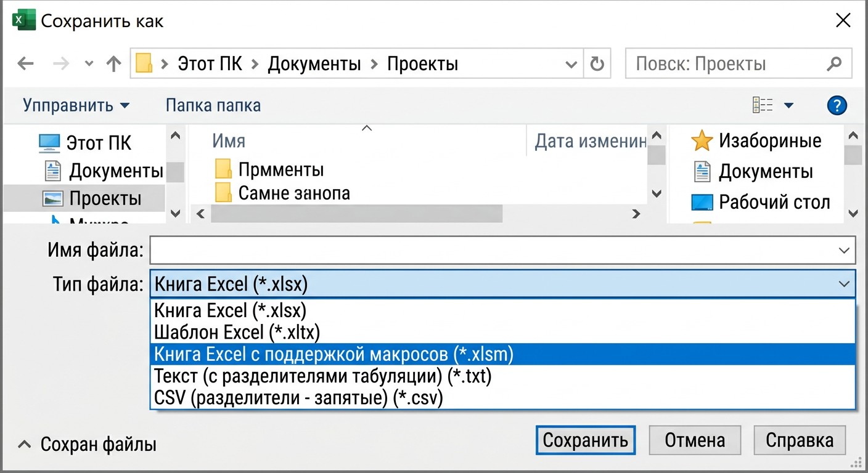868x473 pixels.
Task: Select Рабочий стол in the right pane
Action: tap(761, 201)
